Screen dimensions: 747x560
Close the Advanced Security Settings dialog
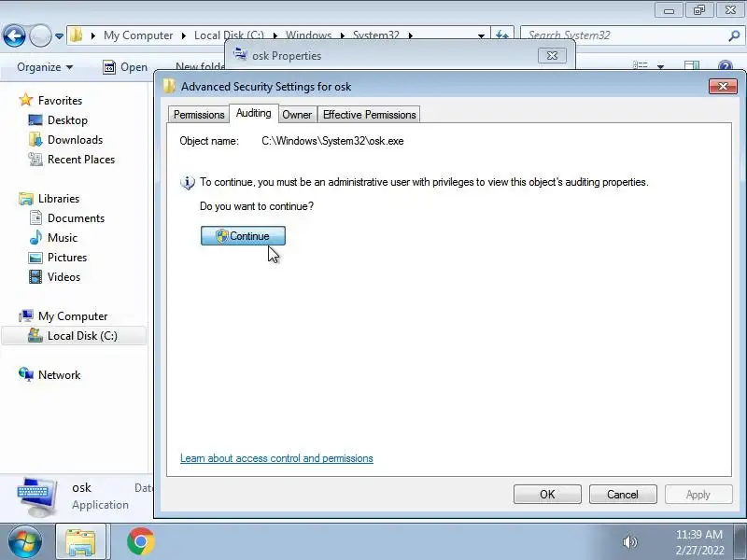tap(723, 86)
